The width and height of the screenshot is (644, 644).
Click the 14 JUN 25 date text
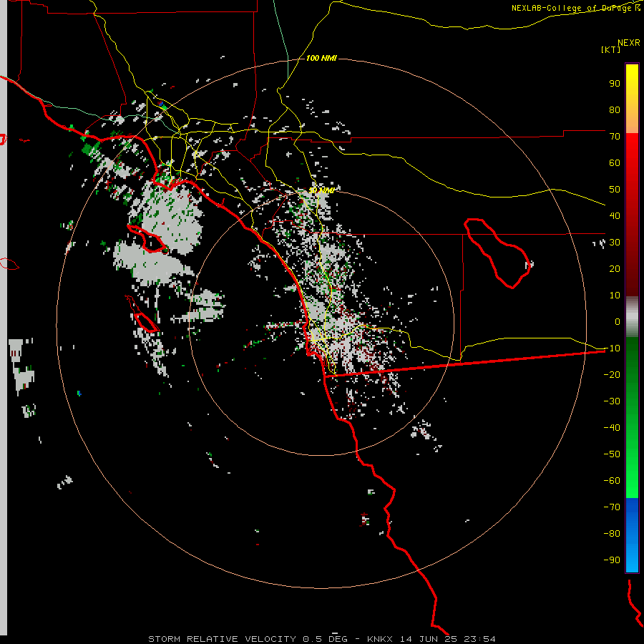(429, 639)
